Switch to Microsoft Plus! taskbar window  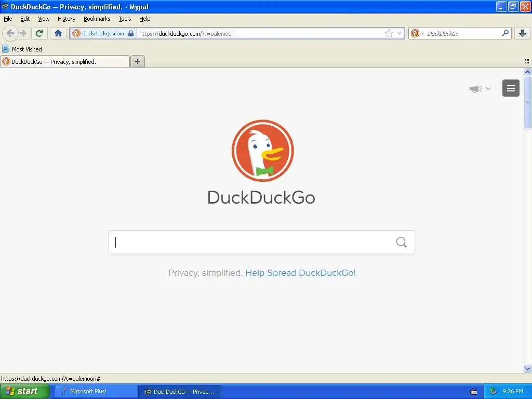[96, 391]
